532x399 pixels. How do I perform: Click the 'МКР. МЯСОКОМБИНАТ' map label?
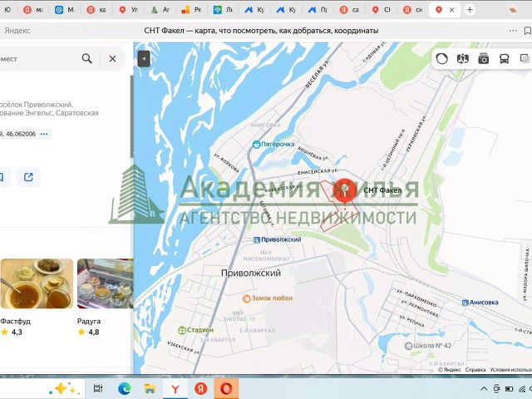pos(266,255)
